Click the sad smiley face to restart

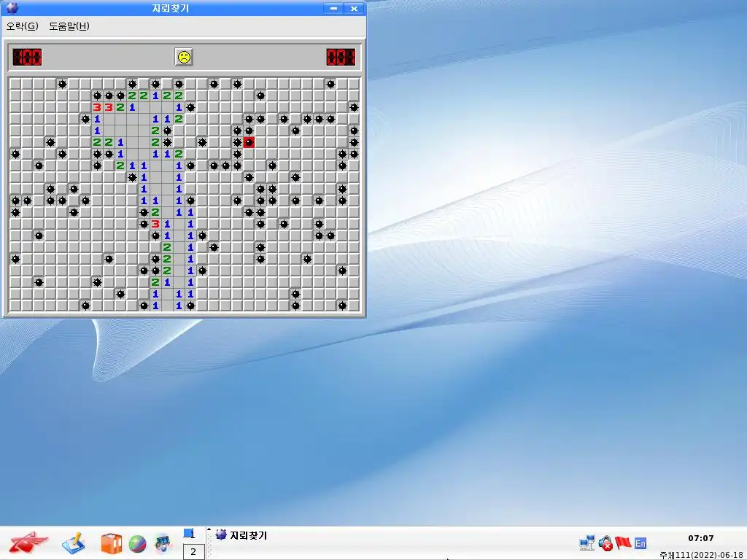pos(183,57)
